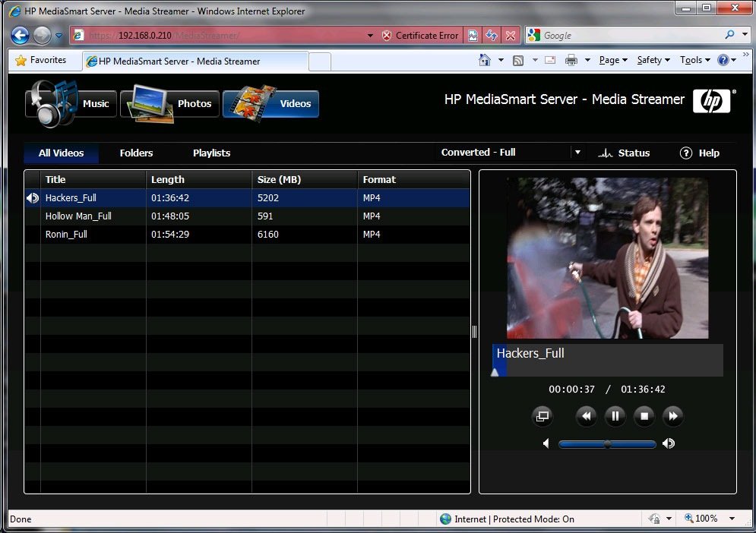Image resolution: width=756 pixels, height=533 pixels.
Task: Select the Ronin_Full video row
Action: coord(248,235)
